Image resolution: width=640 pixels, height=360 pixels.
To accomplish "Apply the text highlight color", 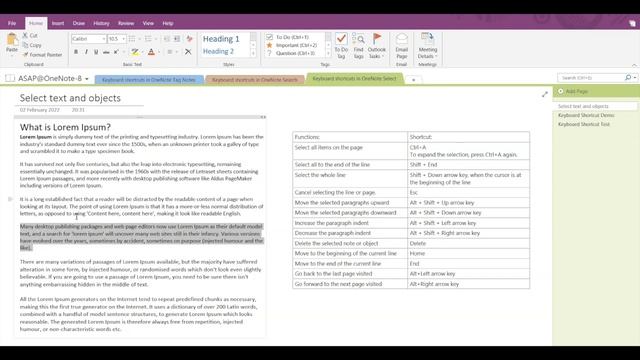I will tap(135, 52).
